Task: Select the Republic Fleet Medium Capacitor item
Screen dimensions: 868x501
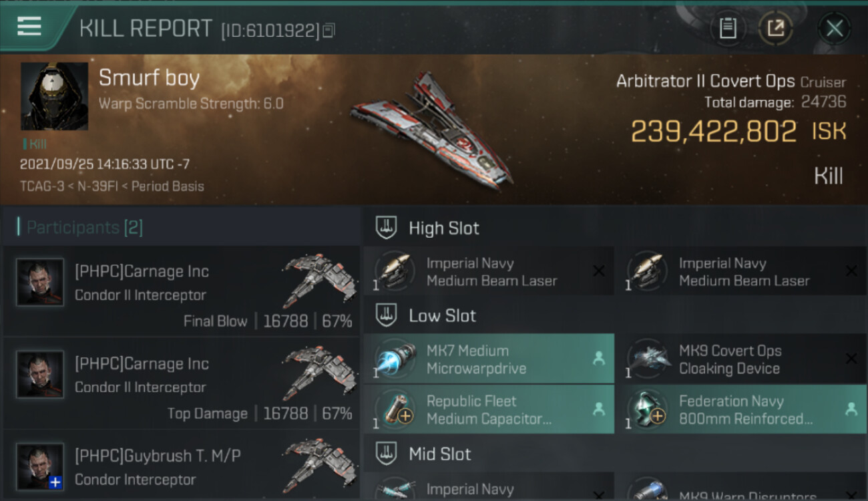Action: 489,409
